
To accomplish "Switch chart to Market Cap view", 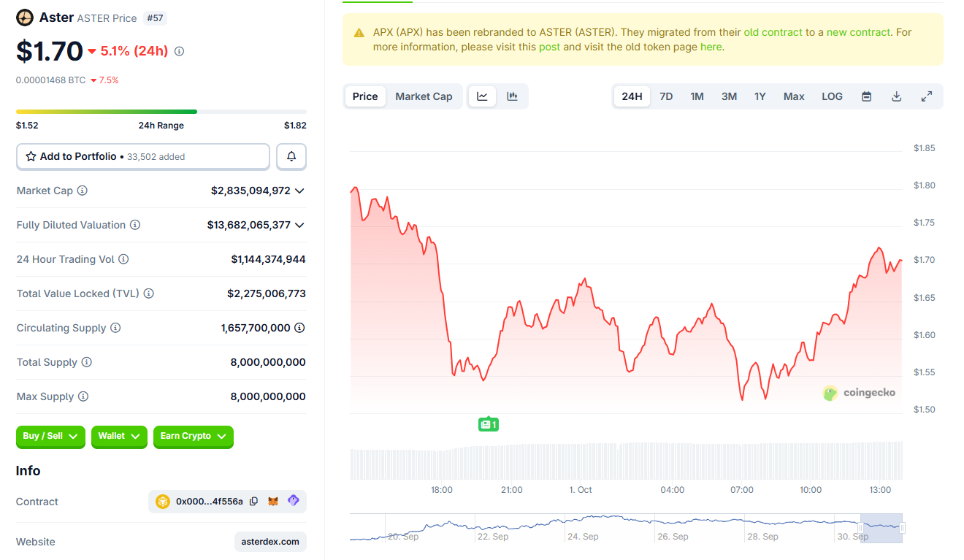I will pyautogui.click(x=424, y=96).
